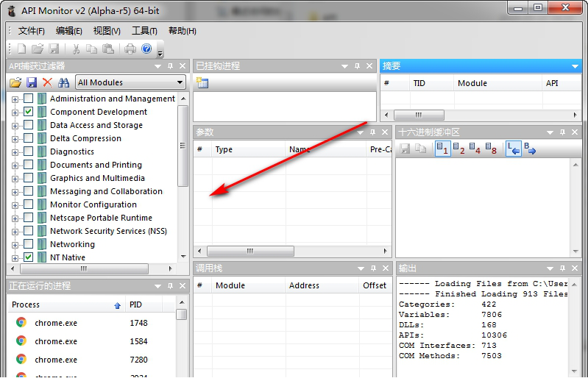
Task: Select chrome.exe process with PID 7280
Action: 92,360
